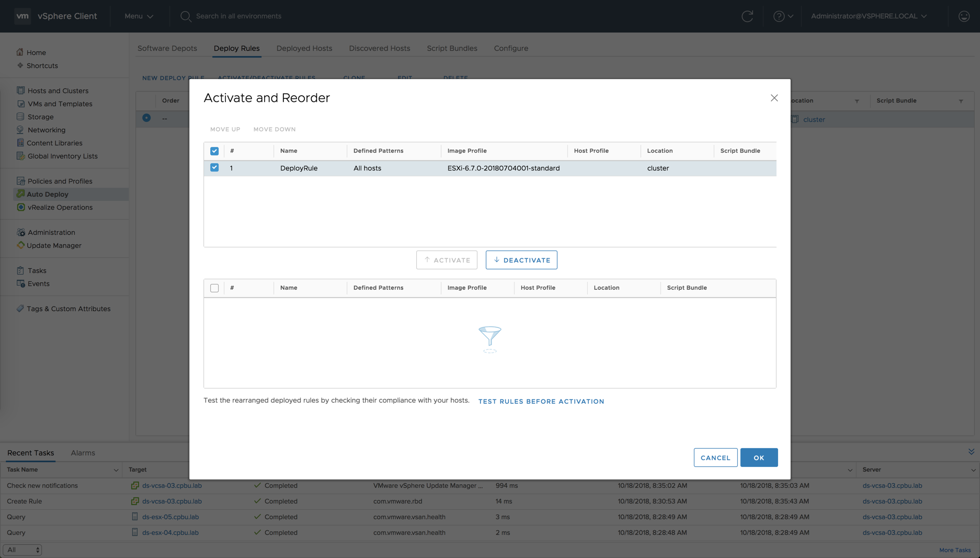
Task: Click Location column filter icon in background table
Action: [x=857, y=101]
